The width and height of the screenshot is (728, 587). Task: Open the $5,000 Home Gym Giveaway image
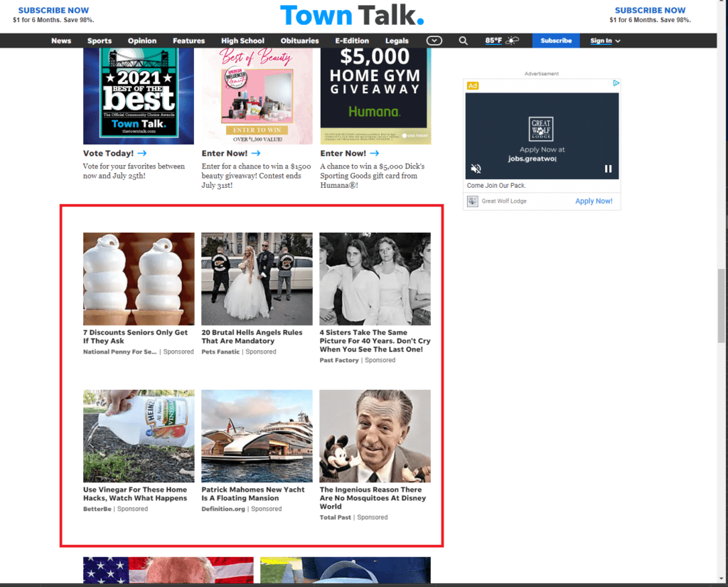point(375,96)
